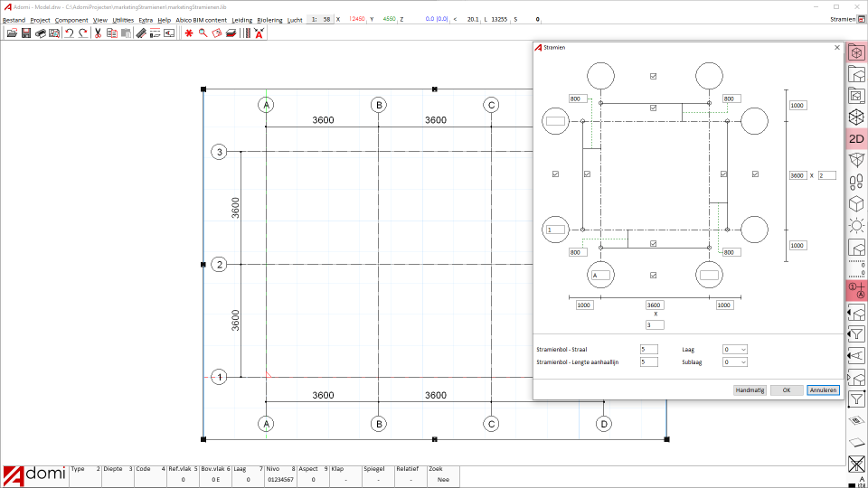Click the footsteps walkthrough icon in sidebar
Image resolution: width=868 pixels, height=488 pixels.
[x=856, y=183]
